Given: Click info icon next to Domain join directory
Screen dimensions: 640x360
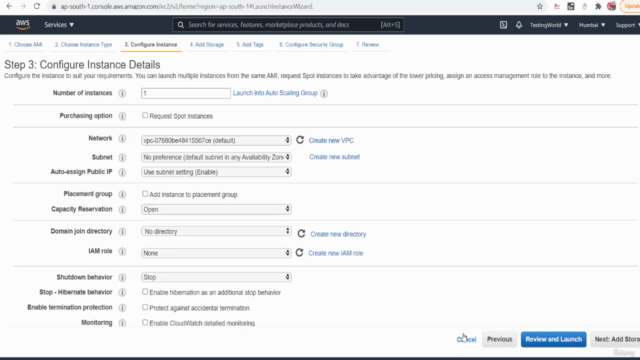Looking at the screenshot, I should [122, 231].
